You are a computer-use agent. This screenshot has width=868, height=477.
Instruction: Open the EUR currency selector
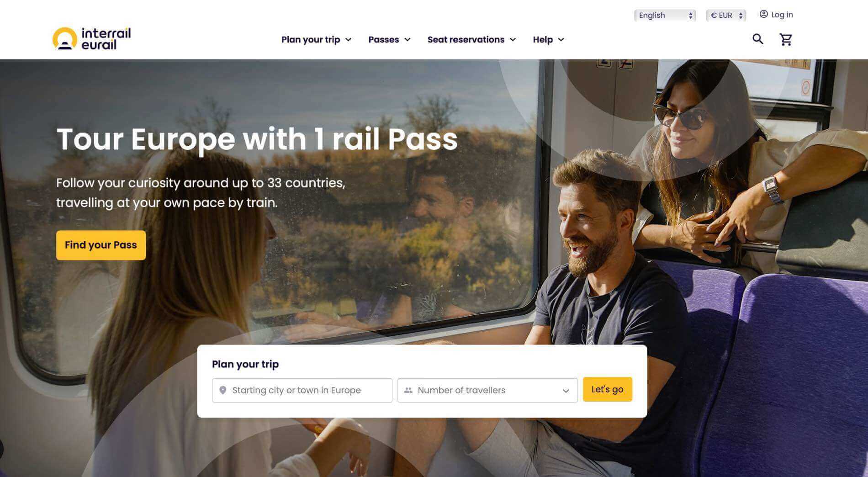(726, 15)
